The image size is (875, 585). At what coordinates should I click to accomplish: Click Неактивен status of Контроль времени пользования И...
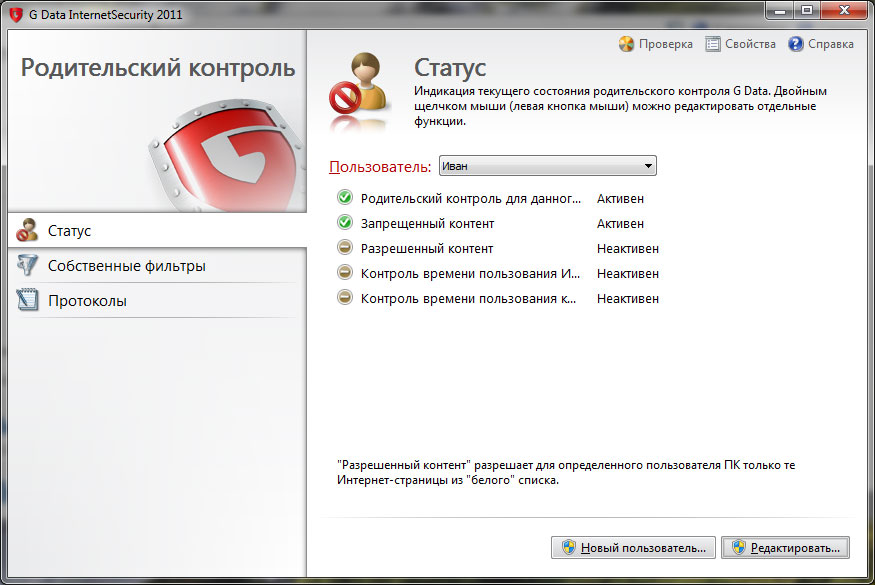pos(628,274)
